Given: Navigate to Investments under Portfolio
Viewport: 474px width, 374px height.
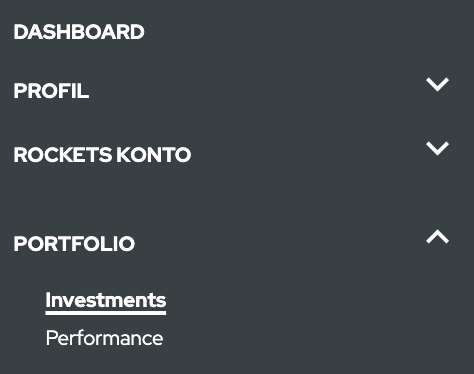Looking at the screenshot, I should [x=106, y=302].
